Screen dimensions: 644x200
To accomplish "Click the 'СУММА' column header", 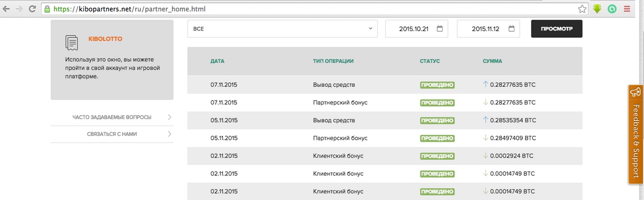I will click(x=492, y=61).
